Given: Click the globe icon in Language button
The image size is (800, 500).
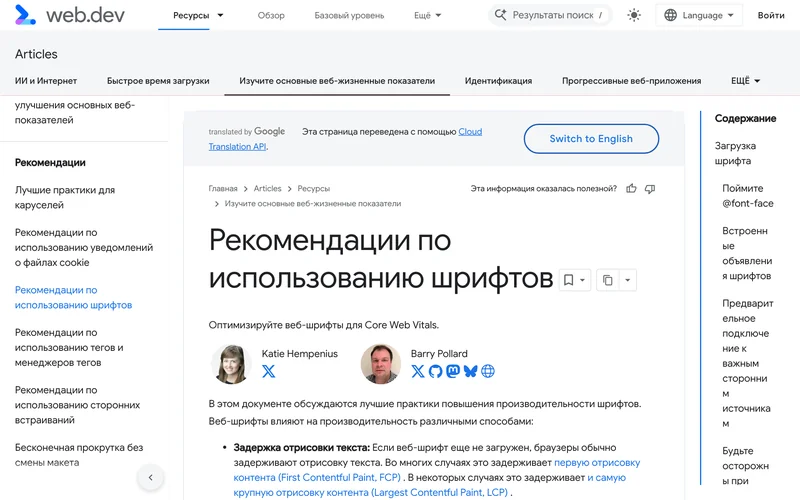Looking at the screenshot, I should [670, 15].
